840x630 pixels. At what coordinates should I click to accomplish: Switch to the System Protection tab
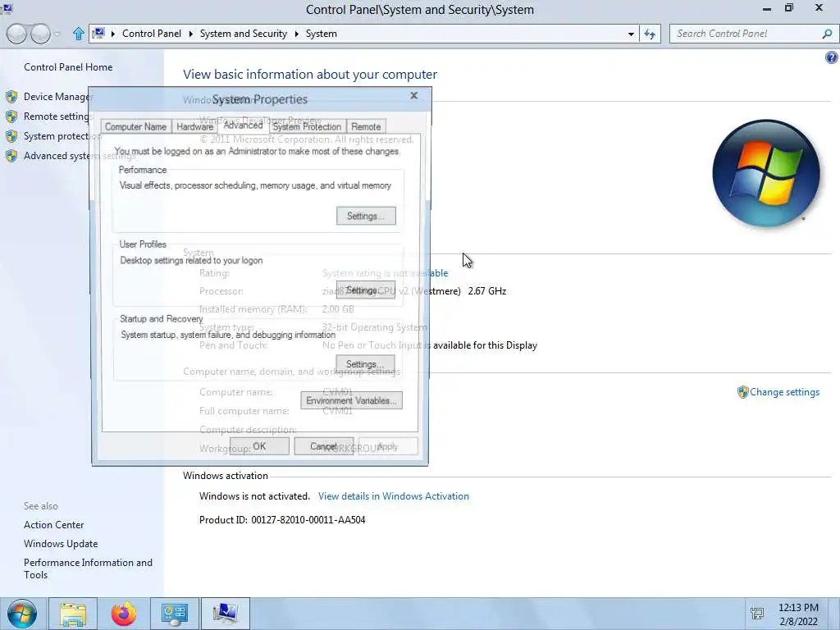tap(307, 126)
